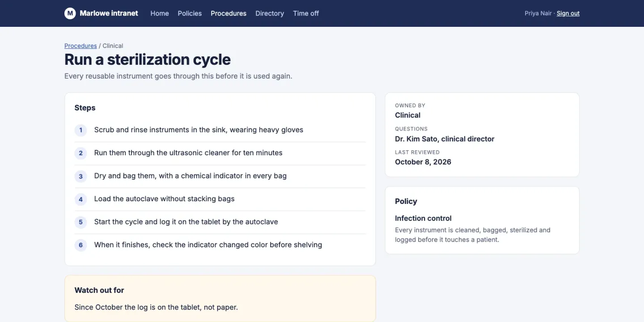Select the dry and bag them step
644x322 pixels.
coord(190,176)
